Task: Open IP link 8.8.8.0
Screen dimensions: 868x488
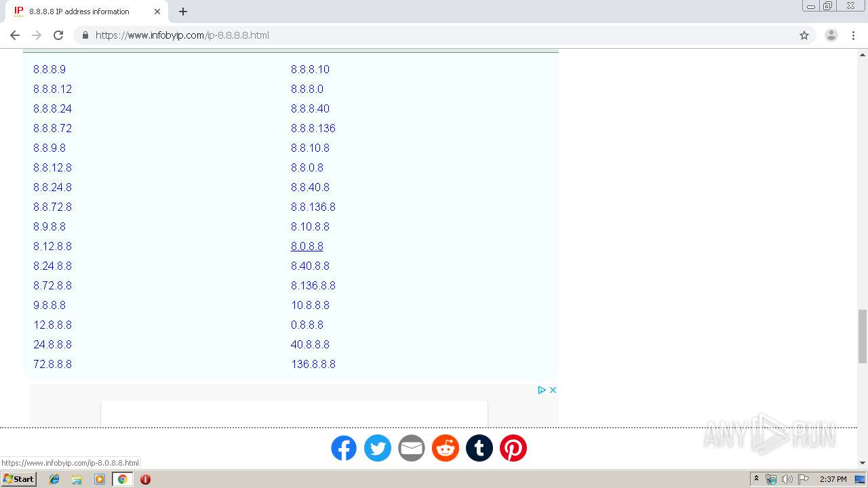Action: (307, 89)
